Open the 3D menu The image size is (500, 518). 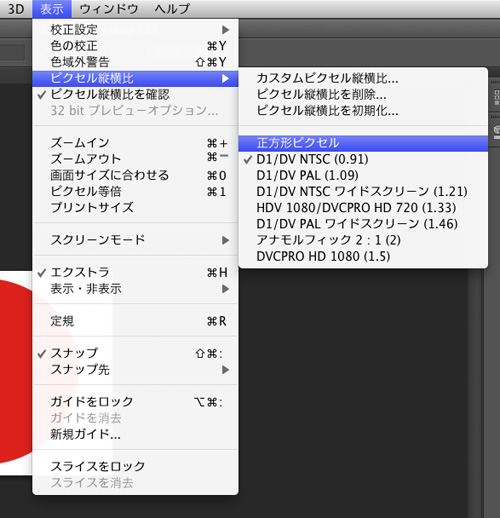(x=16, y=9)
